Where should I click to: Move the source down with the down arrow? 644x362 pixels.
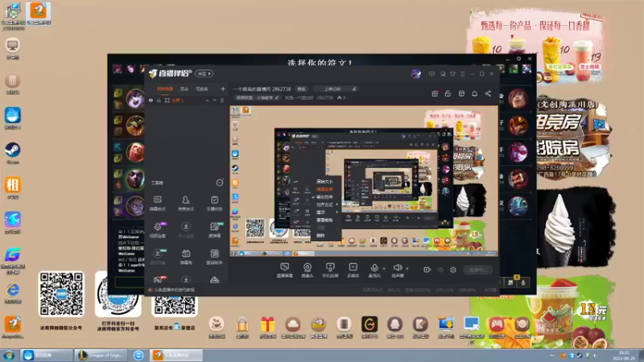pyautogui.click(x=214, y=100)
